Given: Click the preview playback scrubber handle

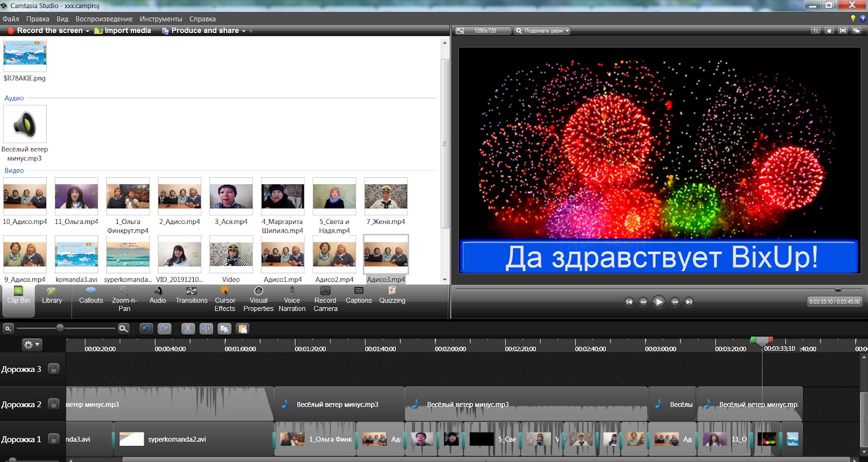Looking at the screenshot, I should 838,290.
